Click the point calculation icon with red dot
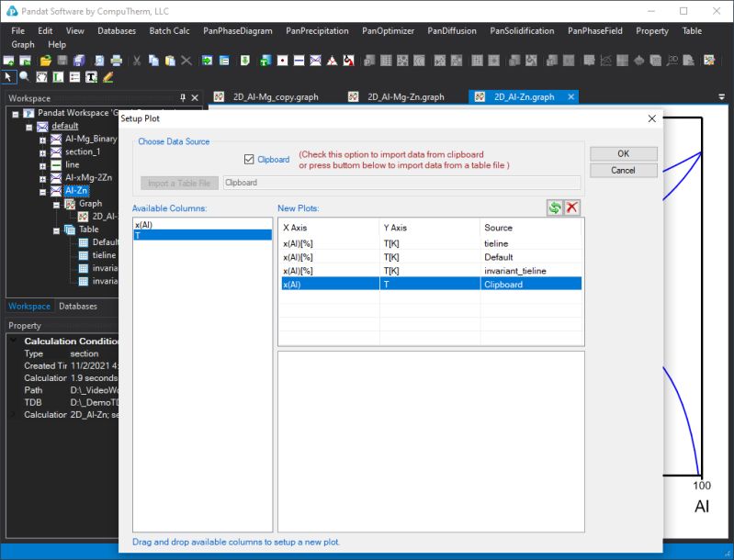Viewport: 734px width, 560px height. pyautogui.click(x=282, y=61)
